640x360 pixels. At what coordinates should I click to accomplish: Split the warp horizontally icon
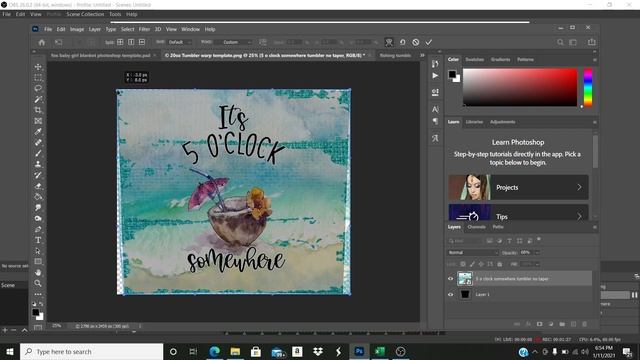coord(142,42)
